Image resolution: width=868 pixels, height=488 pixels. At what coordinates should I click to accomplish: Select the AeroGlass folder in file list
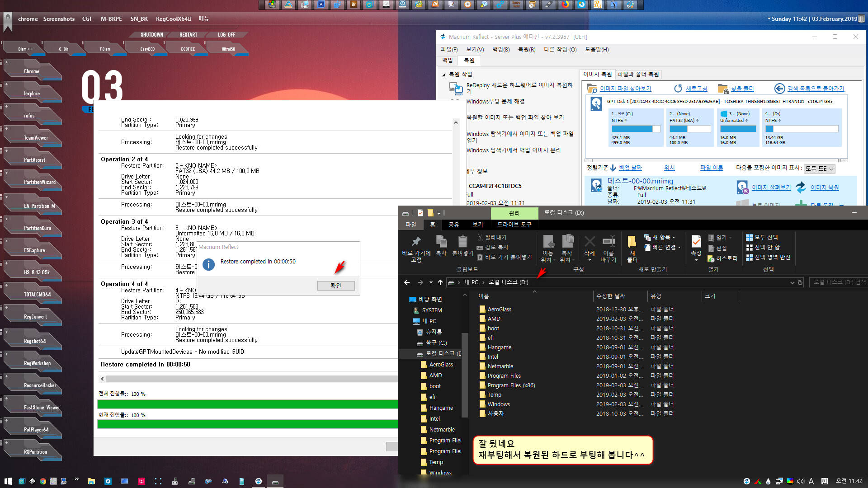[499, 310]
